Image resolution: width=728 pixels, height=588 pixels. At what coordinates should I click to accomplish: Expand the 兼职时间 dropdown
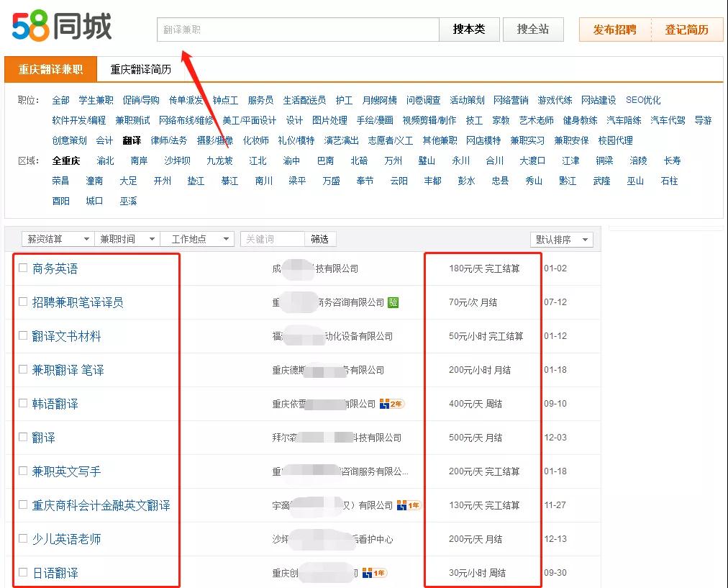pyautogui.click(x=128, y=239)
